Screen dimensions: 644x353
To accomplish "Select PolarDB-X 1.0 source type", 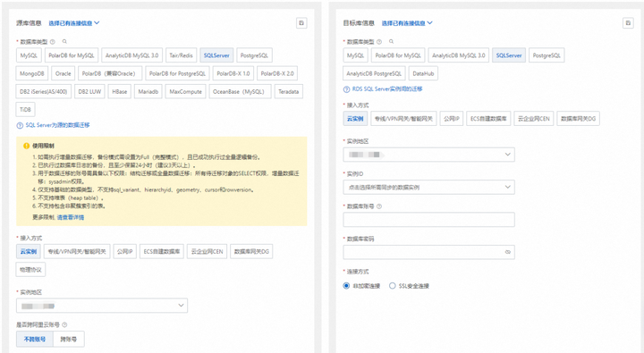I will (233, 73).
